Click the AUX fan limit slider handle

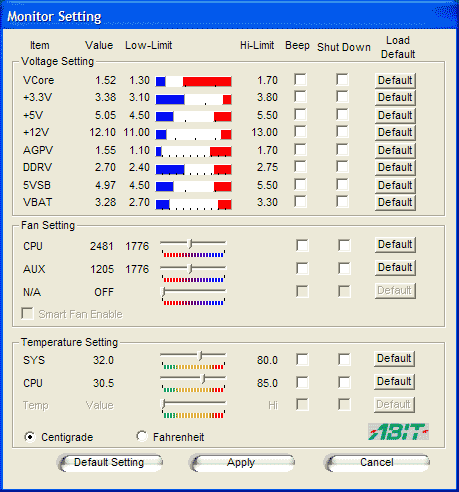190,269
